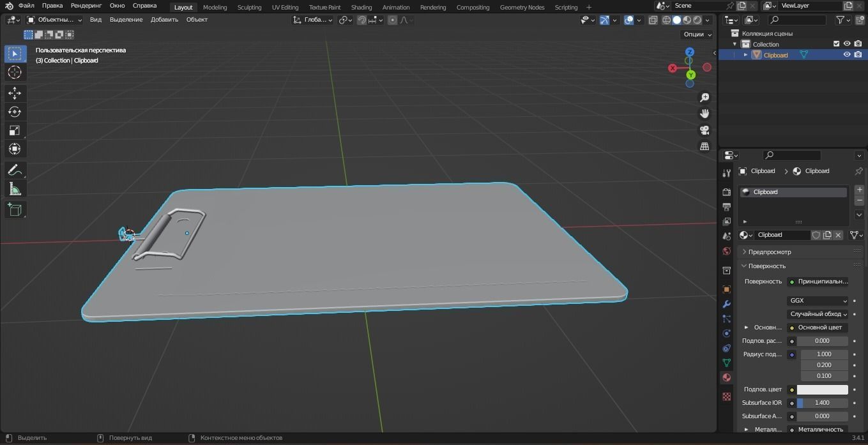Open the GGX distribution dropdown
The width and height of the screenshot is (868, 445).
point(818,301)
